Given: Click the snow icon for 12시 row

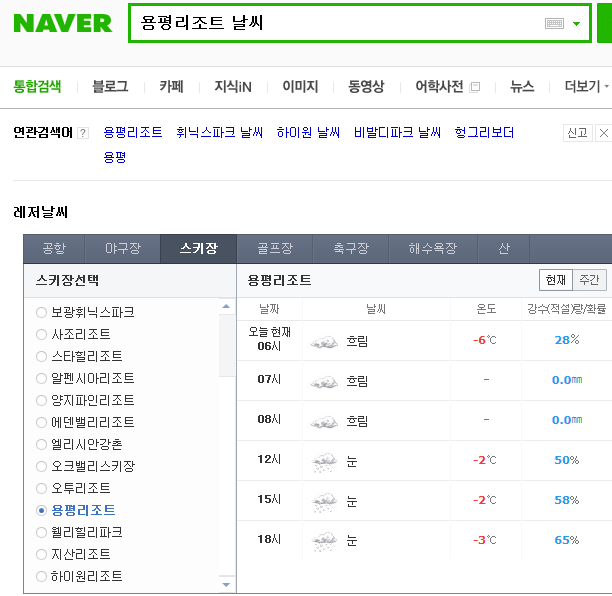Looking at the screenshot, I should pos(324,462).
